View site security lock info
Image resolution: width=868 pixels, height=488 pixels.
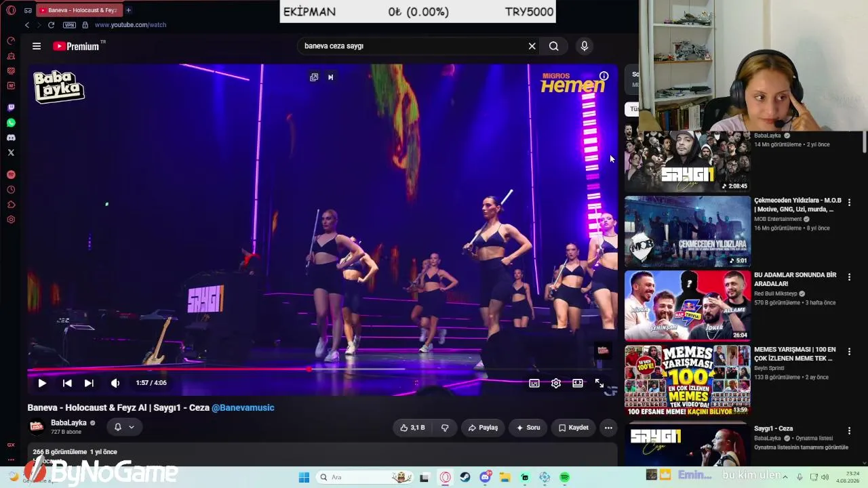[85, 25]
